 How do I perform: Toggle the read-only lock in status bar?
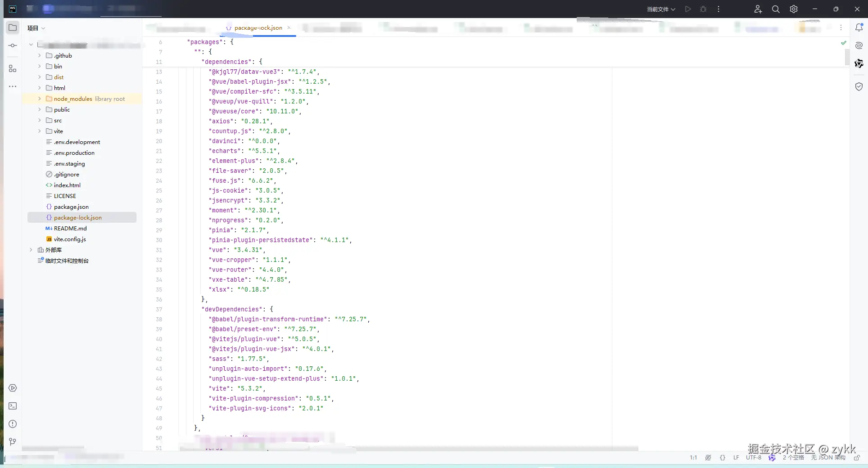pyautogui.click(x=857, y=458)
